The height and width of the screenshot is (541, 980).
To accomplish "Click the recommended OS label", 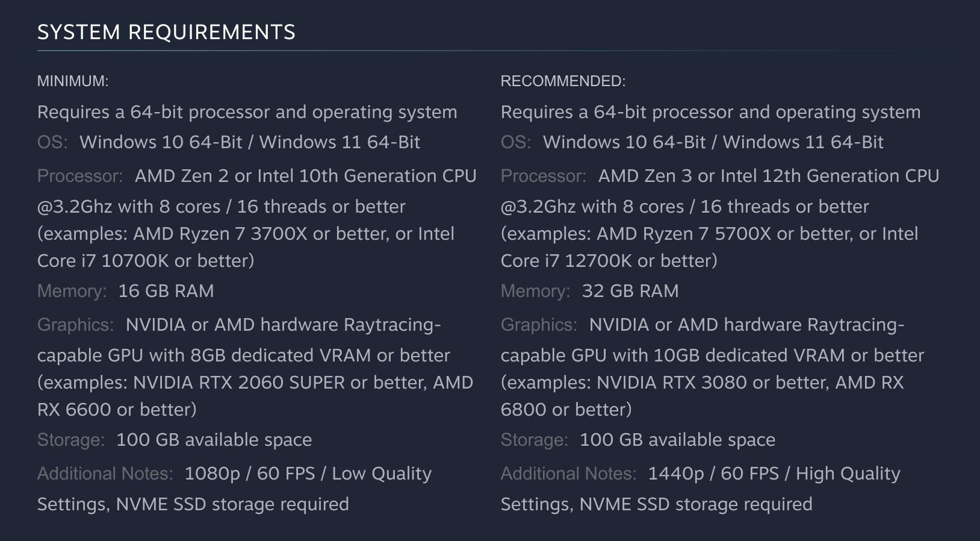I will [x=515, y=142].
